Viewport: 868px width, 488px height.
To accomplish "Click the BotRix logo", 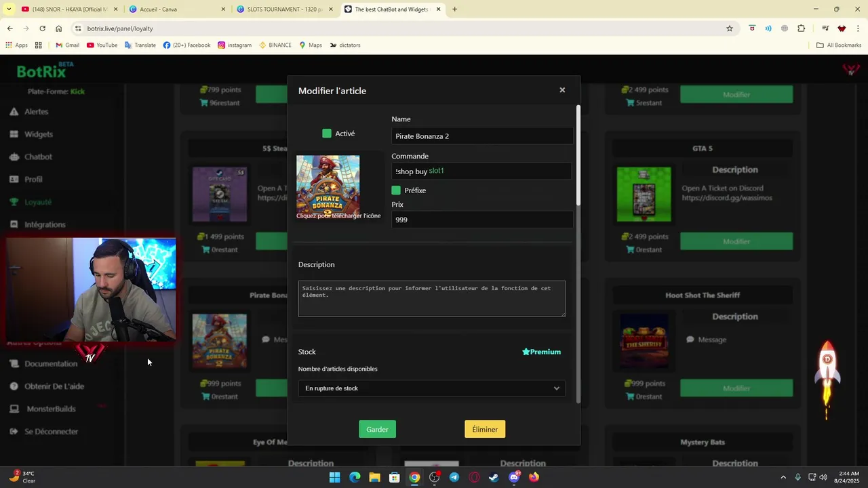I will (x=45, y=70).
